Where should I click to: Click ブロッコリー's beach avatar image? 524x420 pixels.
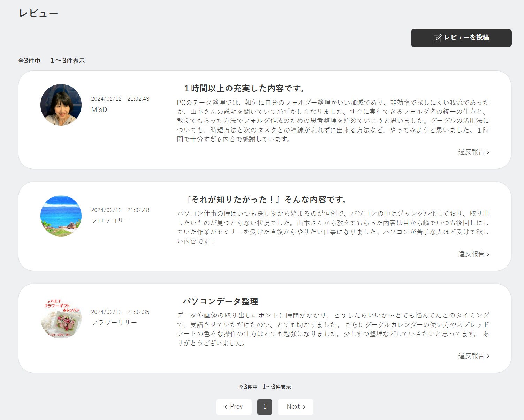pos(61,216)
